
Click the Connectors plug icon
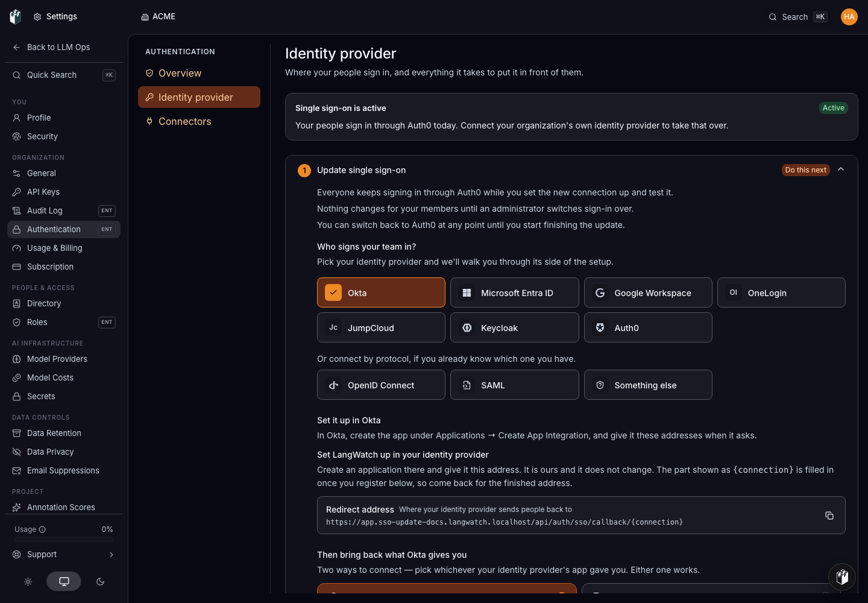149,121
